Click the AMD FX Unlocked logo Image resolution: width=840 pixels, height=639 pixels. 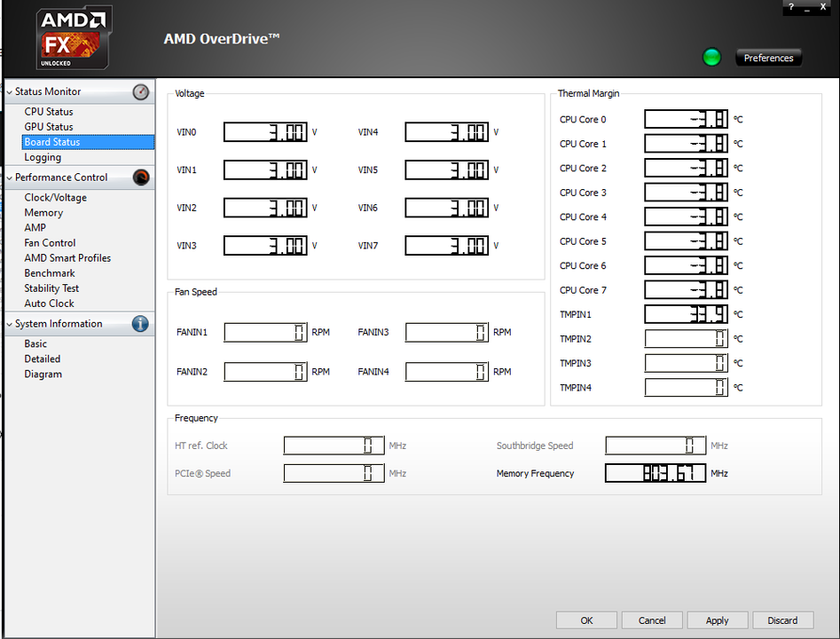click(74, 37)
